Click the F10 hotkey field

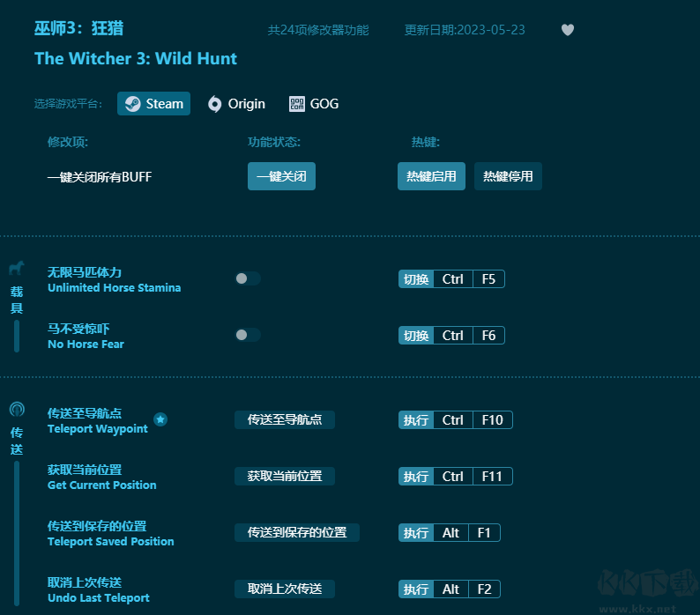click(x=493, y=420)
